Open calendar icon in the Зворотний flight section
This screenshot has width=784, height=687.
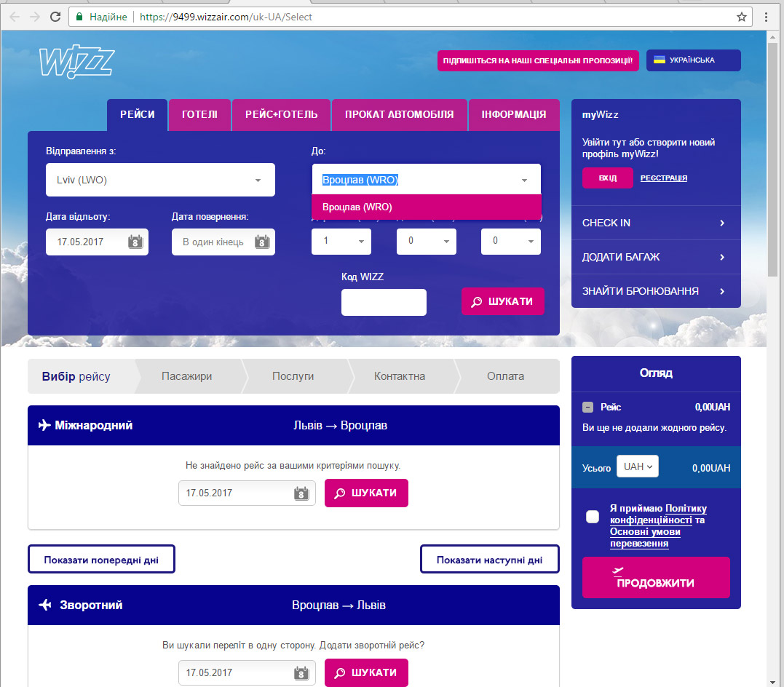pos(301,673)
